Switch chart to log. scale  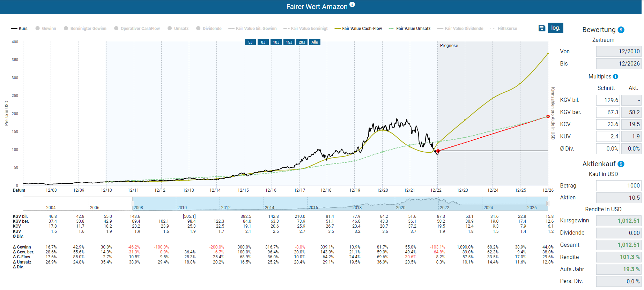555,28
